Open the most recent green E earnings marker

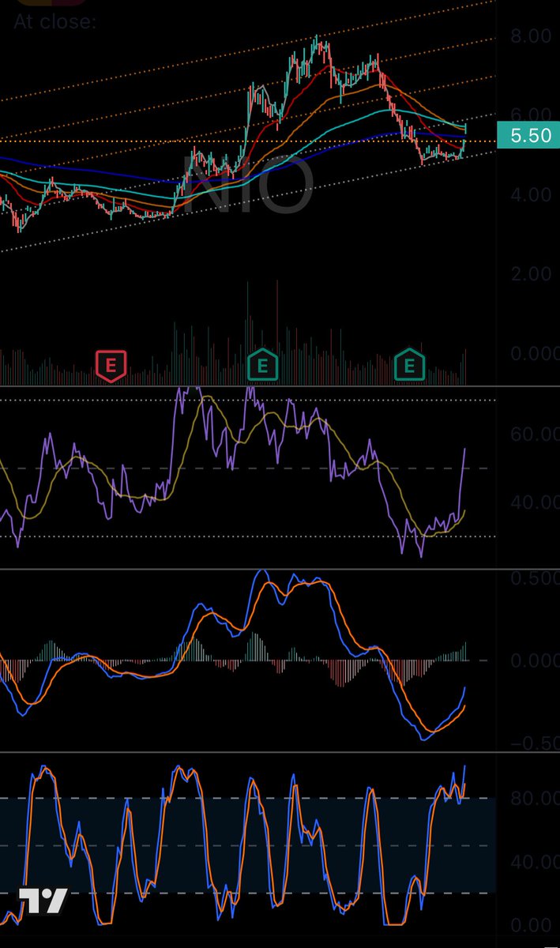410,365
